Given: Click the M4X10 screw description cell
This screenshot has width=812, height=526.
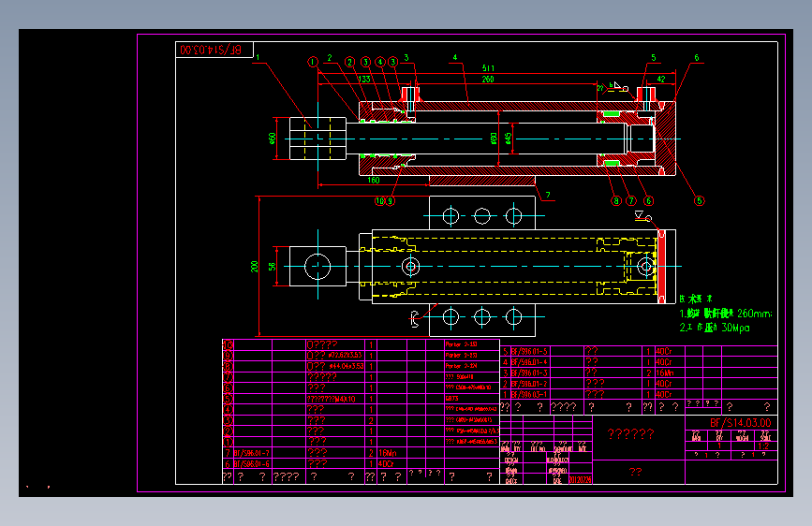Looking at the screenshot, I should click(x=332, y=399).
